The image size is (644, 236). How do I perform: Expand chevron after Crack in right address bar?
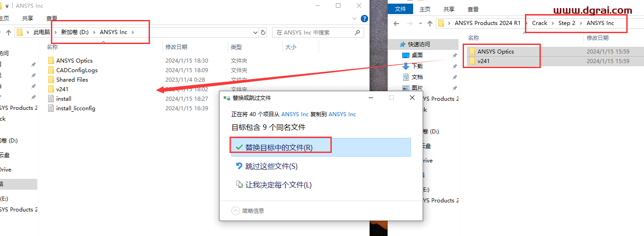click(553, 23)
